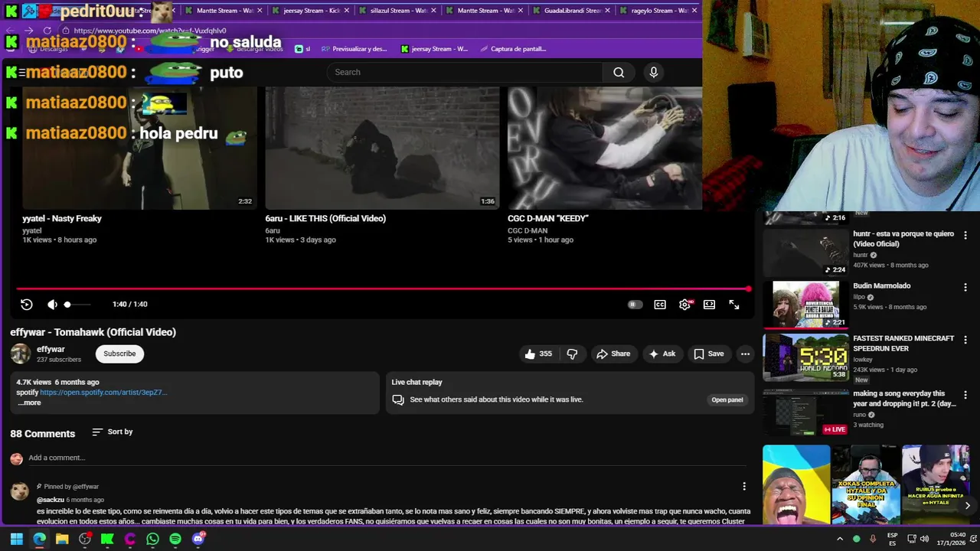
Task: Open WhatsApp from the taskbar
Action: click(152, 539)
